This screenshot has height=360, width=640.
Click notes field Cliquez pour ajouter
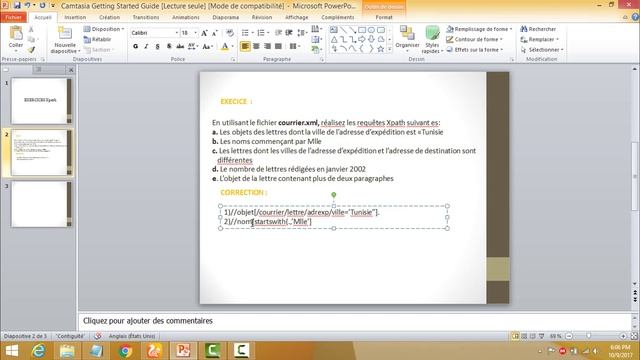(x=147, y=321)
